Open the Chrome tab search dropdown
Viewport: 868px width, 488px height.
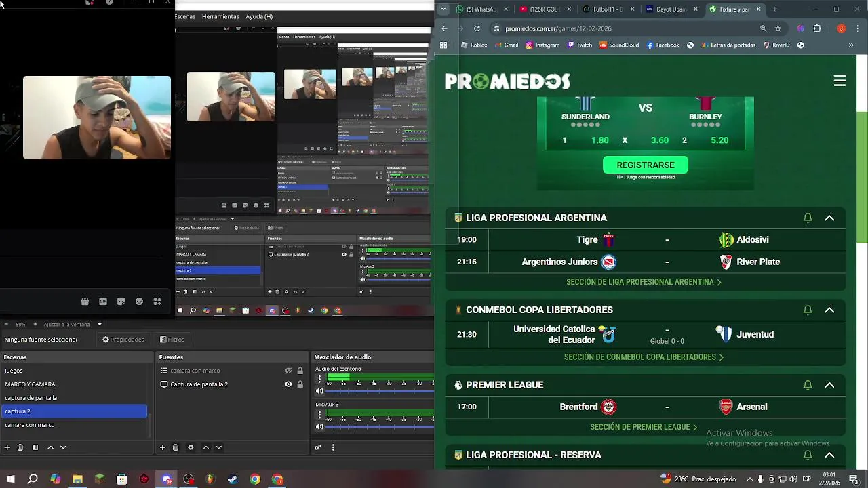pos(443,9)
